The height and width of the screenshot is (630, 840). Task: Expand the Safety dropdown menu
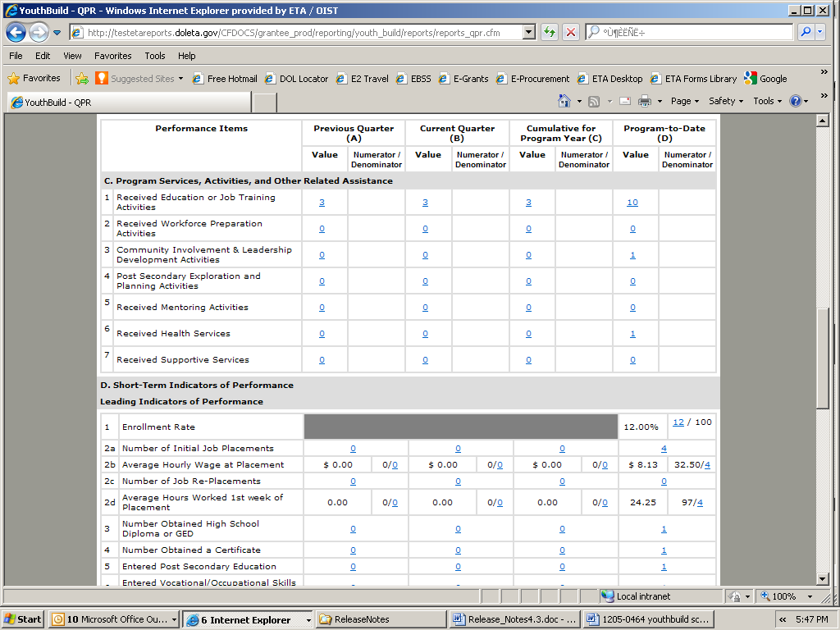click(726, 101)
